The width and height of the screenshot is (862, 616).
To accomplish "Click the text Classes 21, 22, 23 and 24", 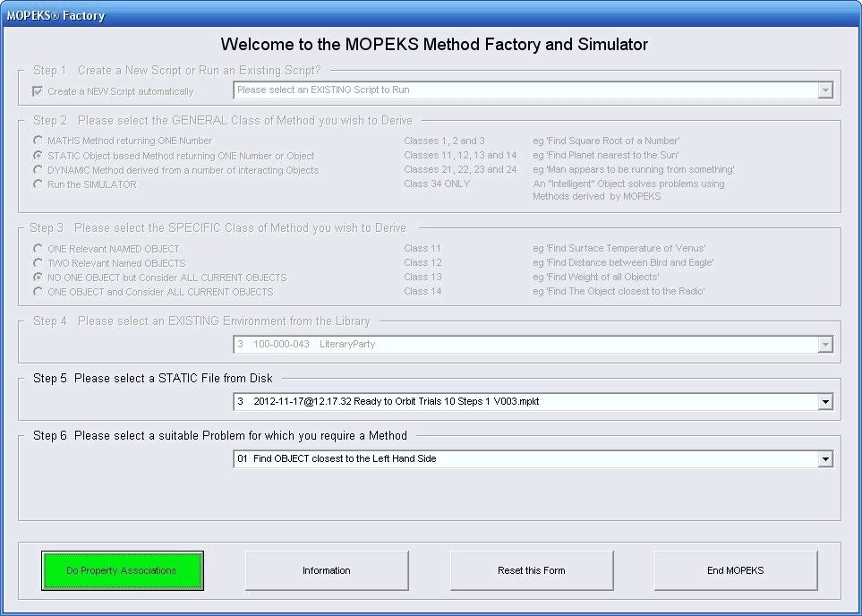I will coord(460,169).
